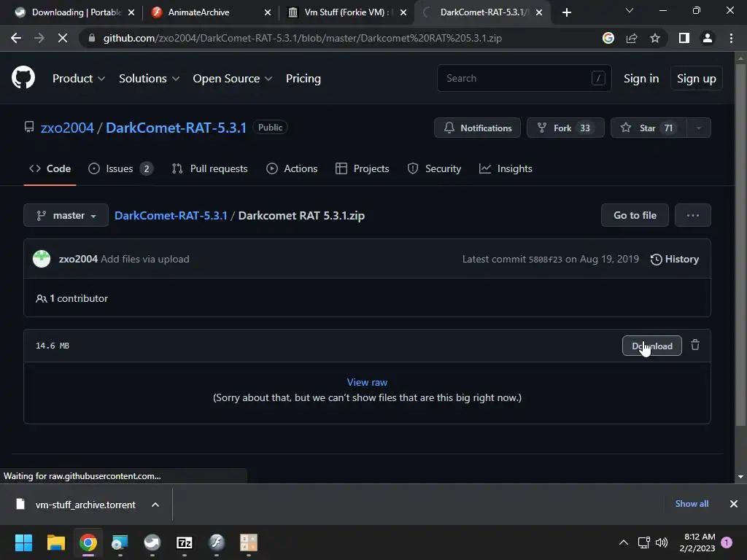Screen dimensions: 747x560
Task: Click the Sign up button
Action: point(696,79)
